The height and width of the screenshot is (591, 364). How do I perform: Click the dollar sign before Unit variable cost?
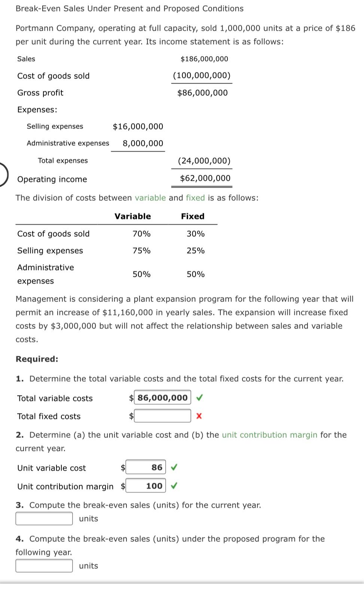coord(122,467)
